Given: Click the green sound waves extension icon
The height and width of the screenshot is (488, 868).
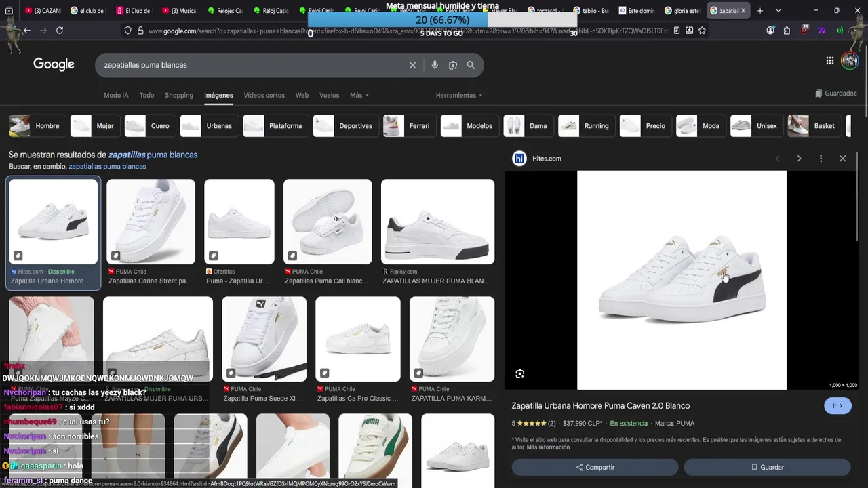Looking at the screenshot, I should click(x=840, y=30).
